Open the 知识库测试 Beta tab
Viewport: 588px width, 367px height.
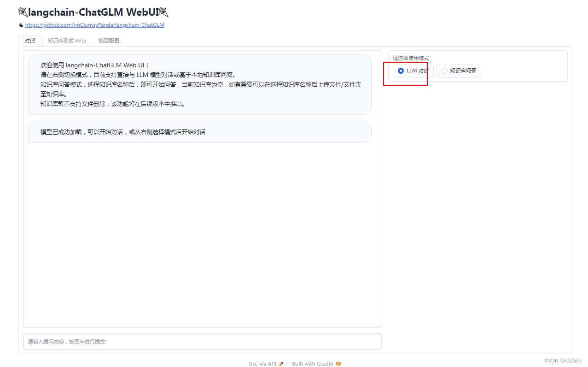pyautogui.click(x=67, y=41)
